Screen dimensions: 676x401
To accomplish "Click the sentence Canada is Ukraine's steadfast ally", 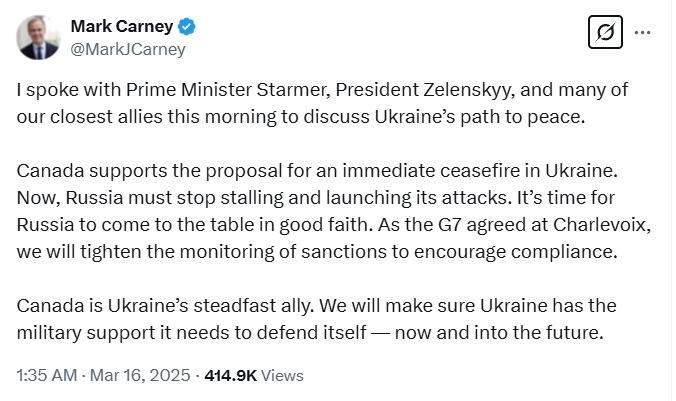I will tap(165, 306).
